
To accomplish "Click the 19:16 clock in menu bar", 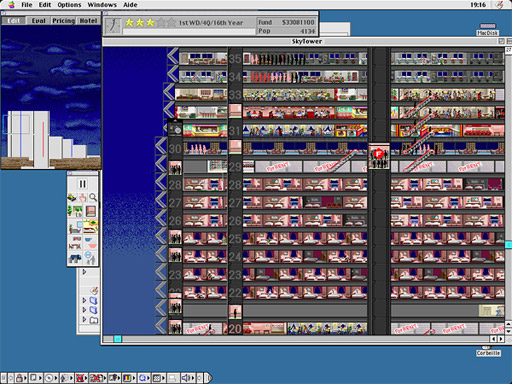I will pos(478,5).
